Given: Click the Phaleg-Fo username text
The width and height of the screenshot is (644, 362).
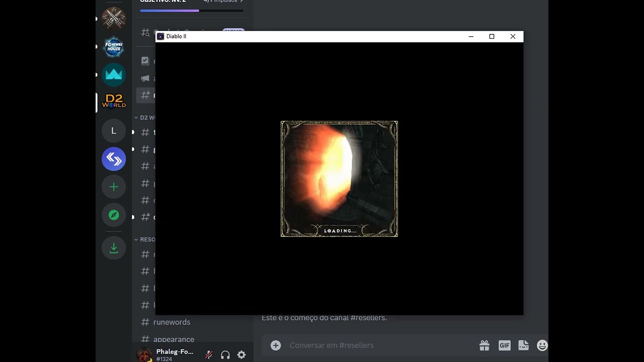Looking at the screenshot, I should [175, 351].
